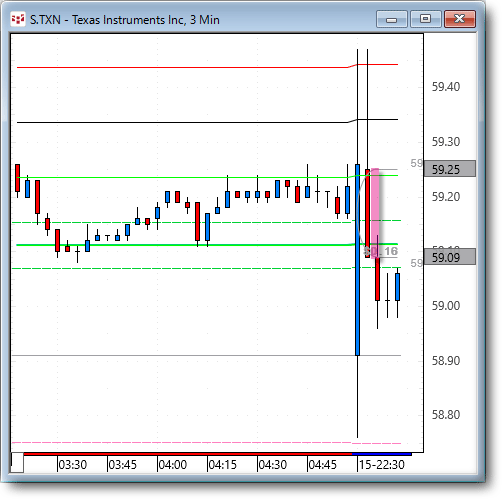Image resolution: width=503 pixels, height=500 pixels.
Task: Click the blue segment of session bar
Action: (382, 454)
